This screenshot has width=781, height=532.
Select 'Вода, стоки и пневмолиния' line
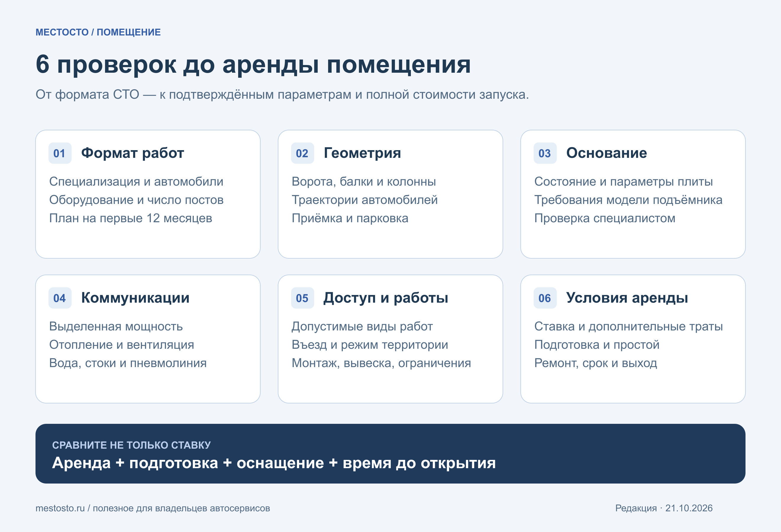[128, 363]
